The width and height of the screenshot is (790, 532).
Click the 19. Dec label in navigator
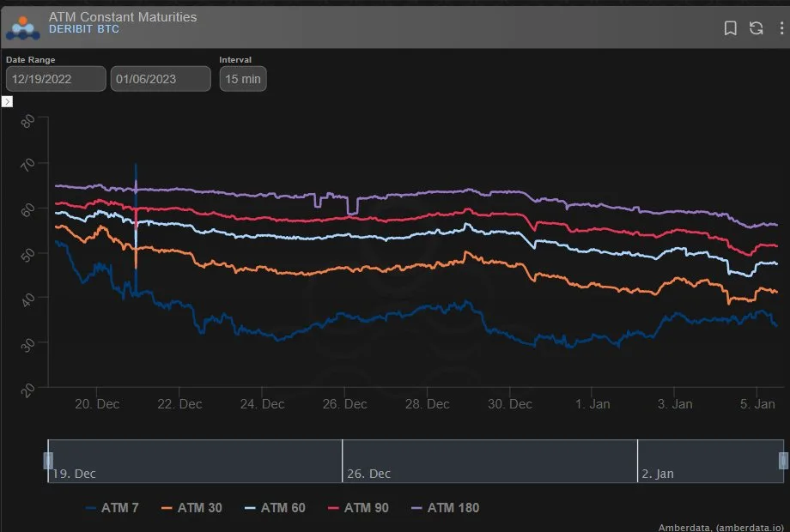pos(74,474)
